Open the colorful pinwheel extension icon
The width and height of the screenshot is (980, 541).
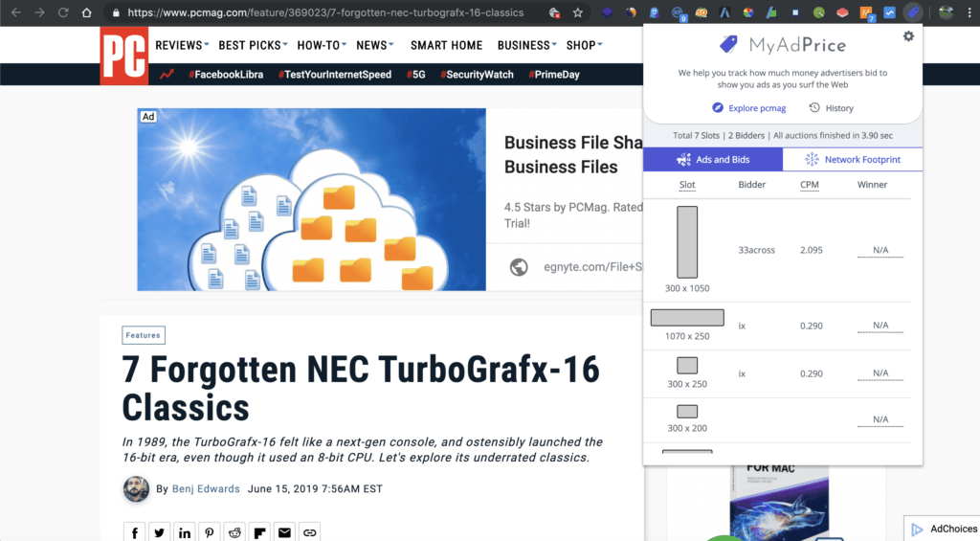[748, 12]
